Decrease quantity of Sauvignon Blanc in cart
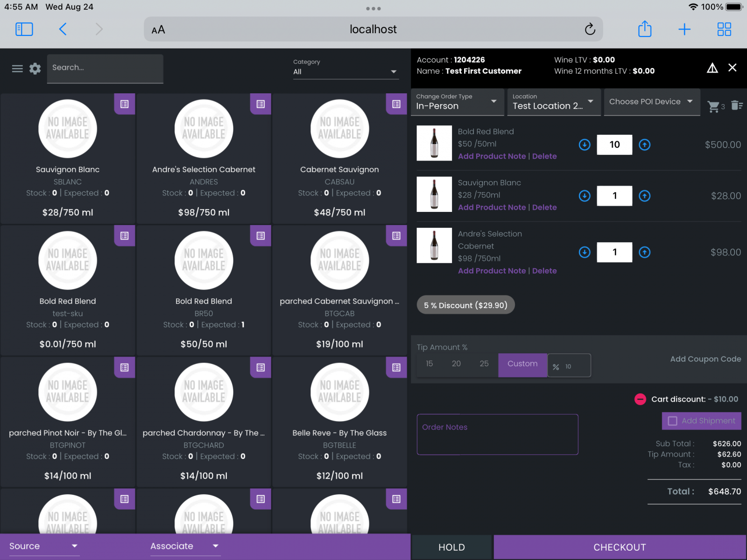 (585, 196)
